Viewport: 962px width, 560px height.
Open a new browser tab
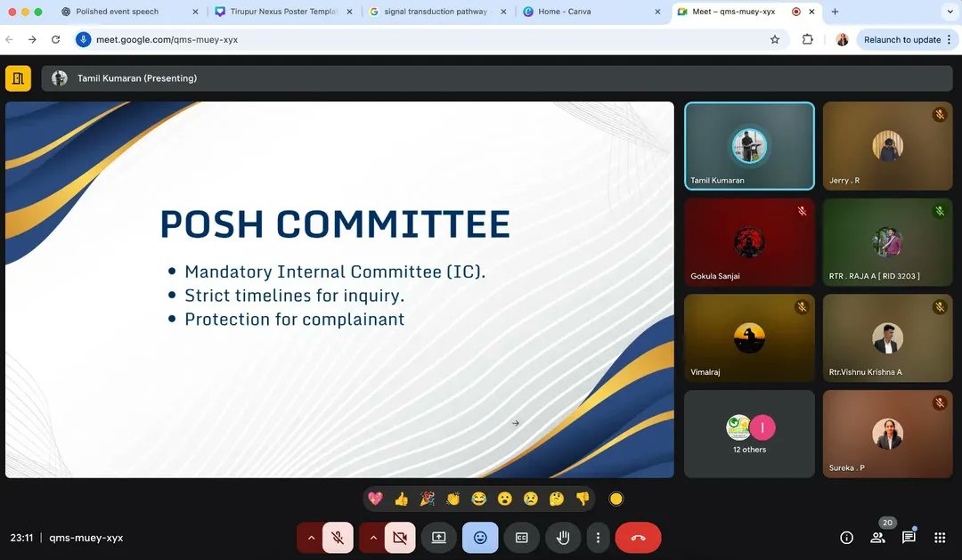[x=835, y=12]
